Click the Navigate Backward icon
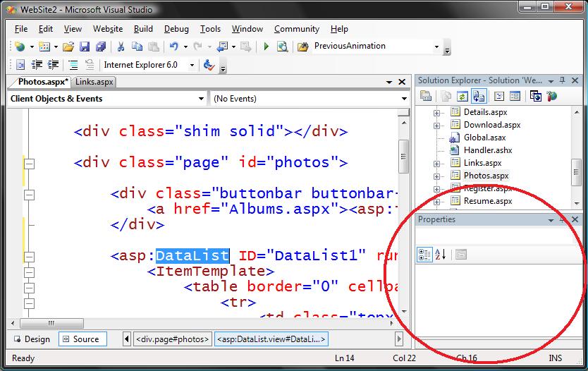 [223, 47]
